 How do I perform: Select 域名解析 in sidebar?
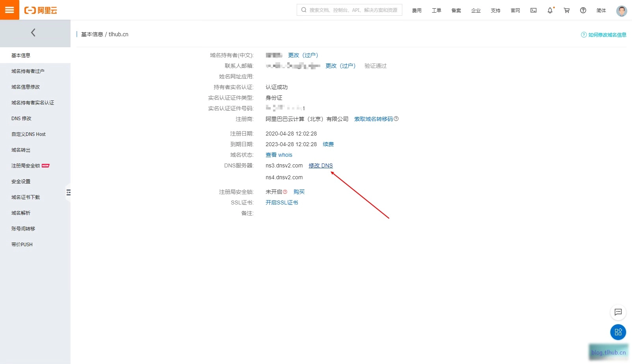35,213
